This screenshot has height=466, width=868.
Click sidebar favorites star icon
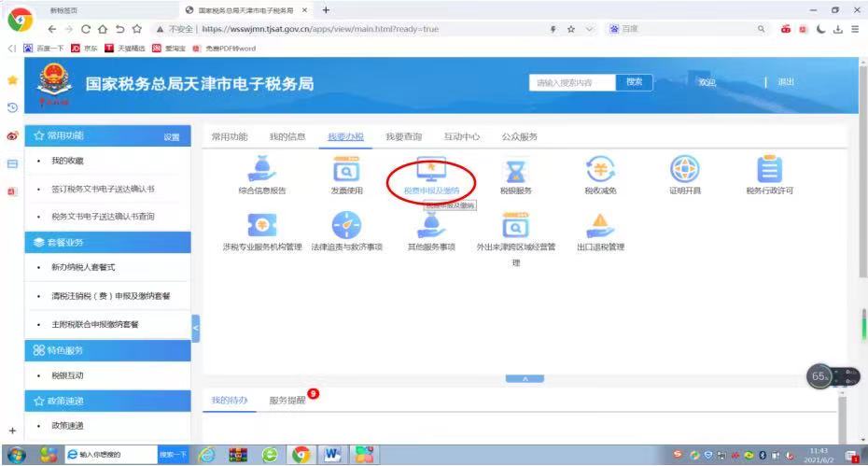click(x=12, y=80)
